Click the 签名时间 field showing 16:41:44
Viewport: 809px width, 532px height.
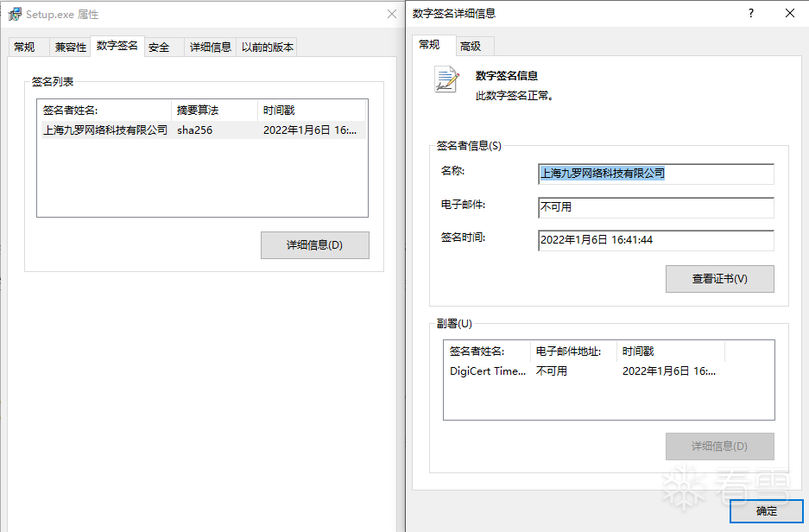pos(656,240)
